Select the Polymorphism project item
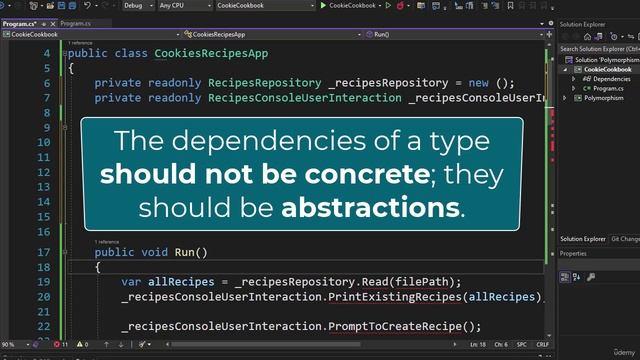 (x=603, y=98)
